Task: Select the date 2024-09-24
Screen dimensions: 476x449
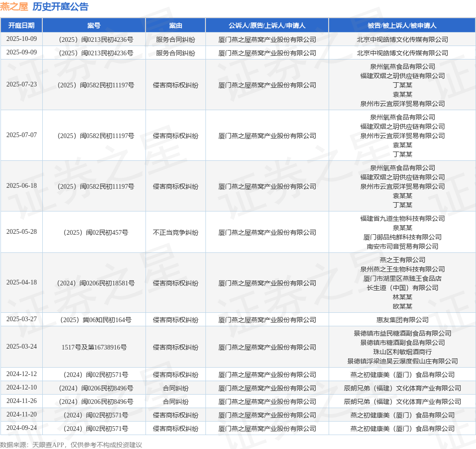Action: coord(21,428)
